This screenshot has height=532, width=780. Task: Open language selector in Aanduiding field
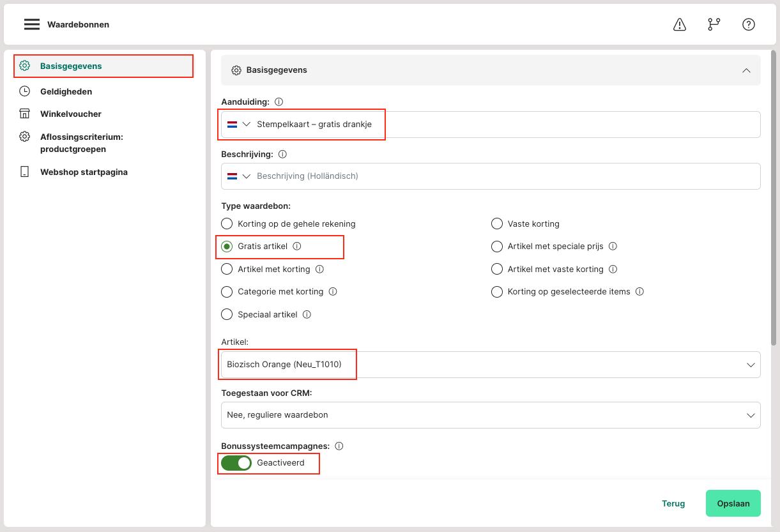point(239,125)
